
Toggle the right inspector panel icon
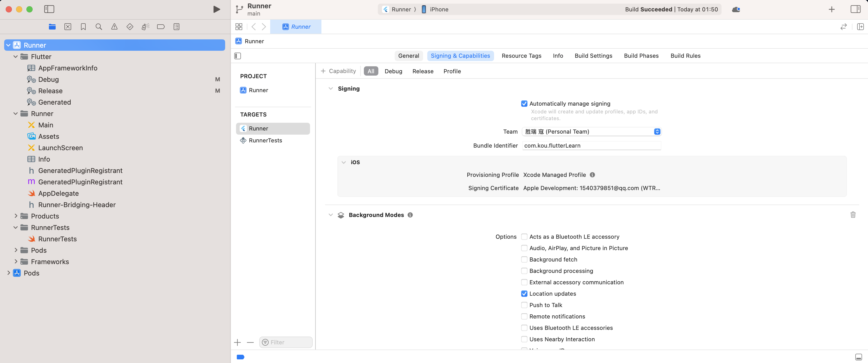[855, 9]
